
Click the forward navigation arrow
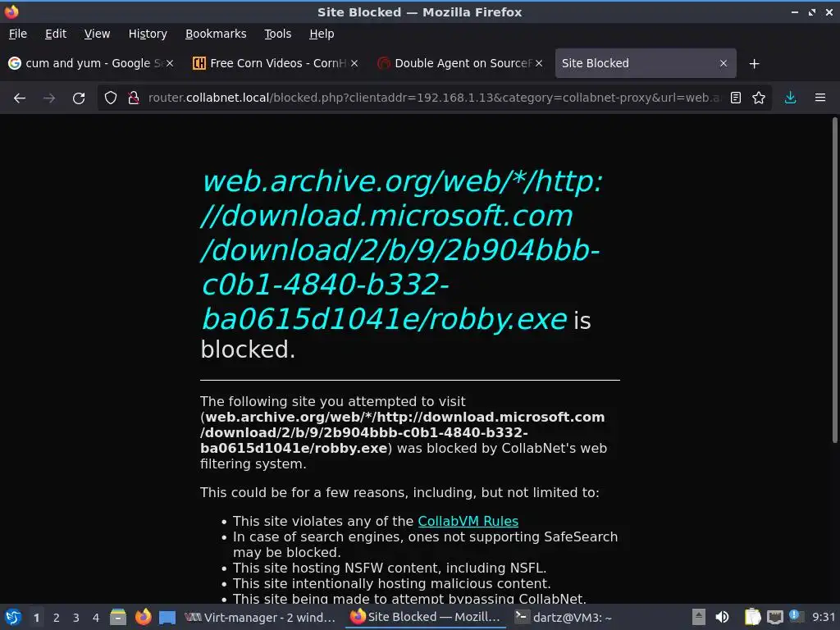[48, 98]
